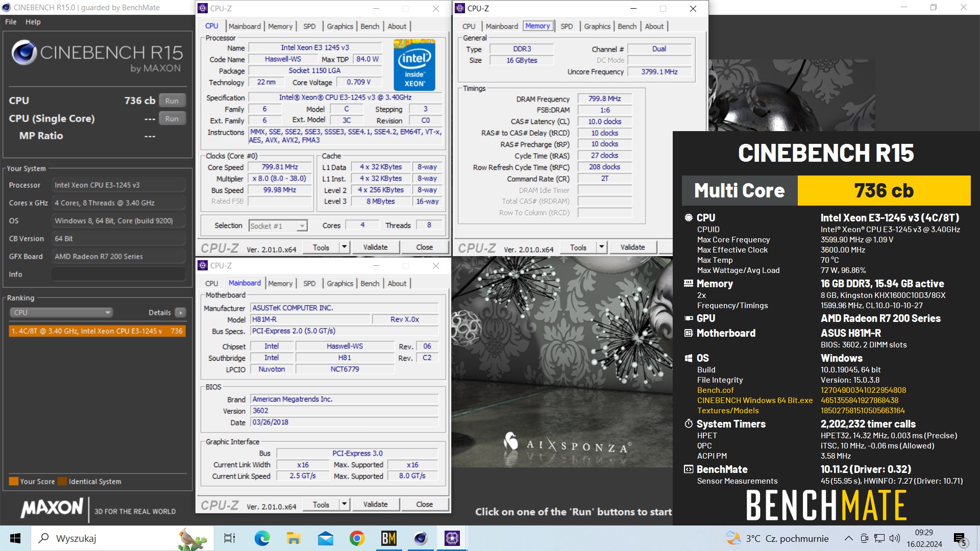Click the Cinebench R15 logo sphere
Viewport: 980px width, 551px height.
click(x=24, y=52)
